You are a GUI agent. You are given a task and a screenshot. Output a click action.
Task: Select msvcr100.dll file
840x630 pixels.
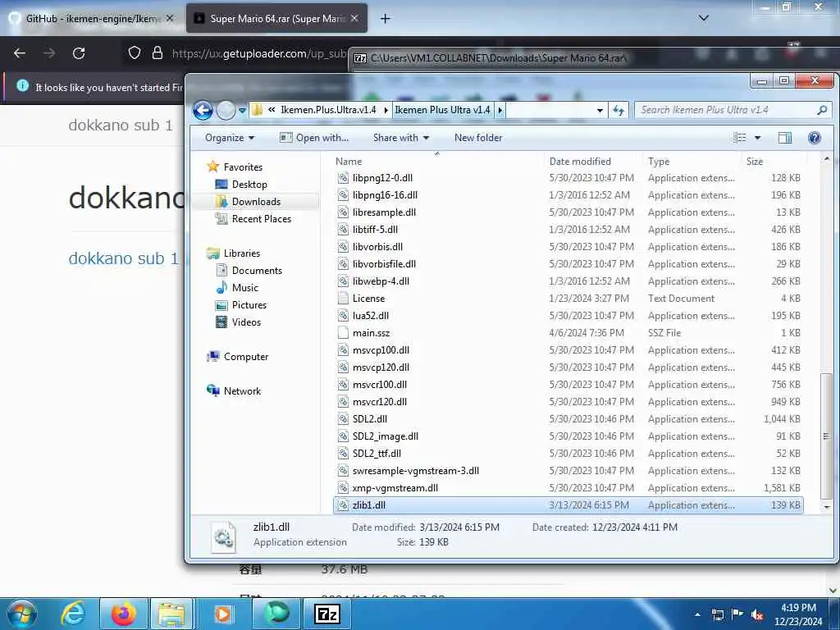click(x=380, y=385)
